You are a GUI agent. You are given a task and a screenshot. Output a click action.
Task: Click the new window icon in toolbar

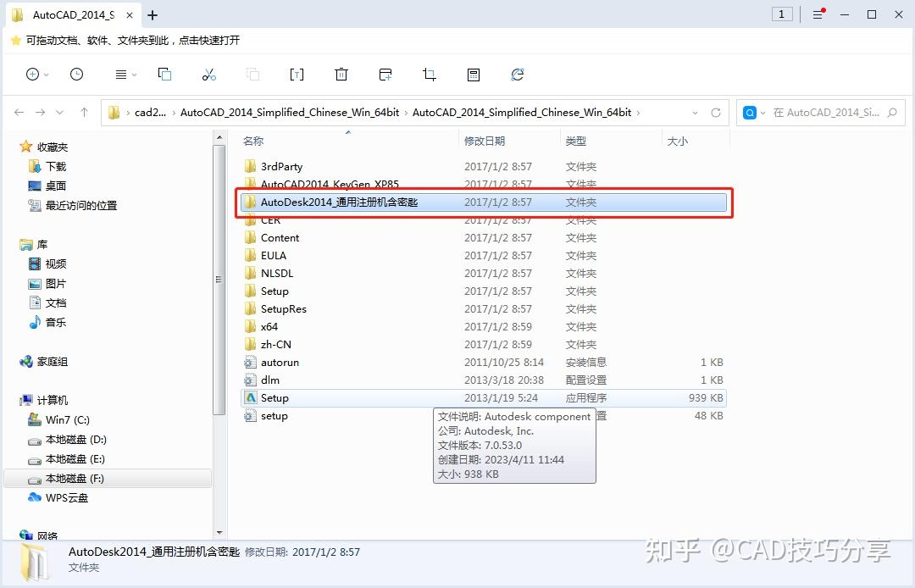tap(385, 74)
